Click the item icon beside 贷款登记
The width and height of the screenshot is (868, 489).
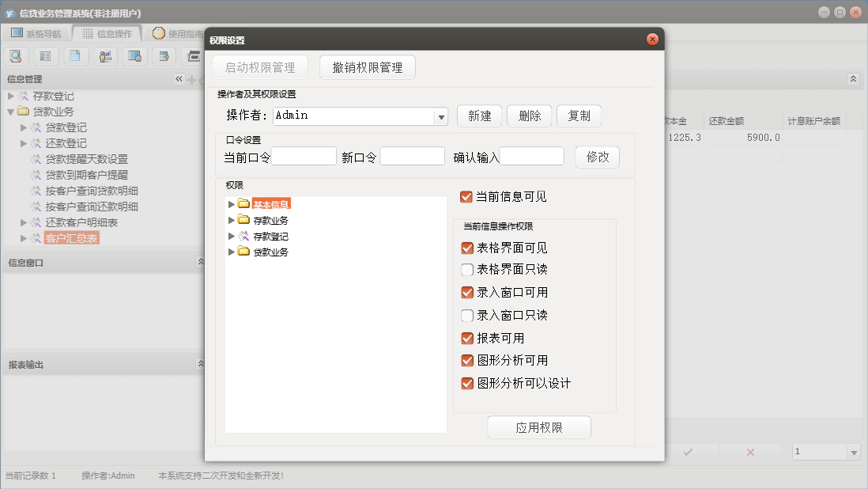(36, 127)
